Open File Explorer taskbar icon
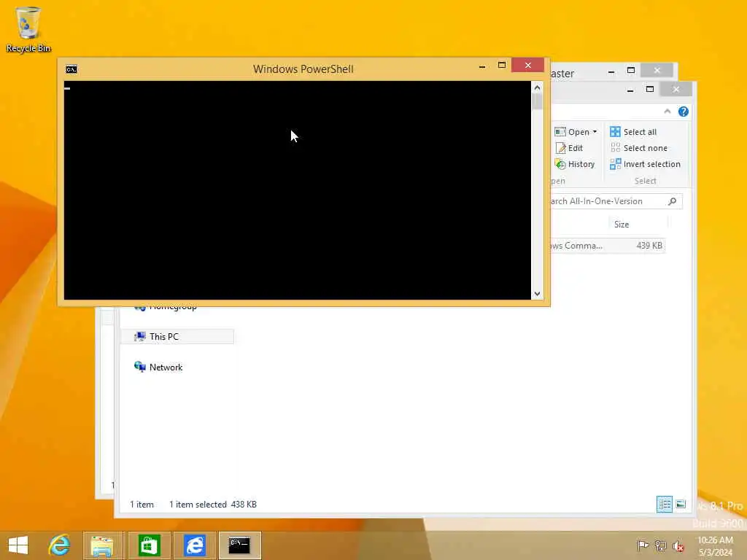Viewport: 747px width, 560px height. pos(103,545)
